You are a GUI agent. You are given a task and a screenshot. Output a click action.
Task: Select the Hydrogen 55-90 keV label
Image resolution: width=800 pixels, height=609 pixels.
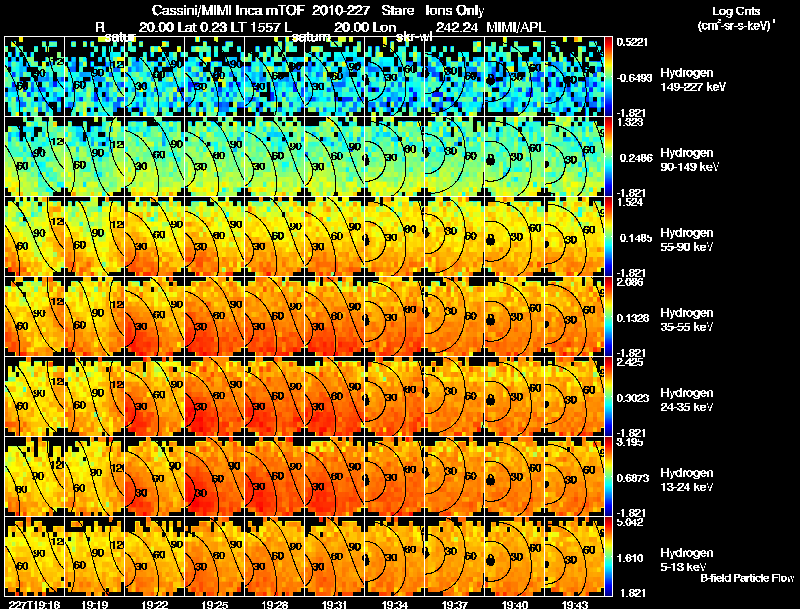tap(687, 240)
